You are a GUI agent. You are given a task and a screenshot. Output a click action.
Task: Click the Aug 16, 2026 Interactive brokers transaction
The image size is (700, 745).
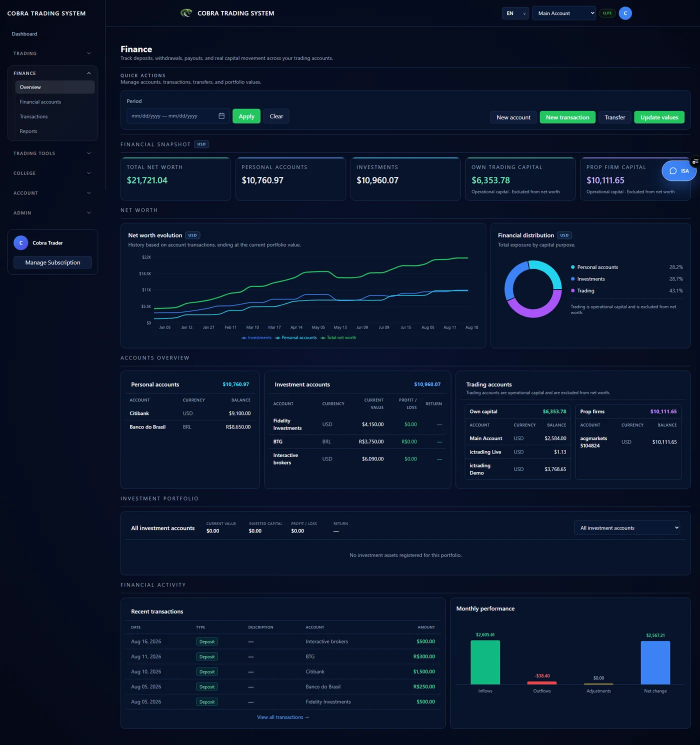(283, 641)
